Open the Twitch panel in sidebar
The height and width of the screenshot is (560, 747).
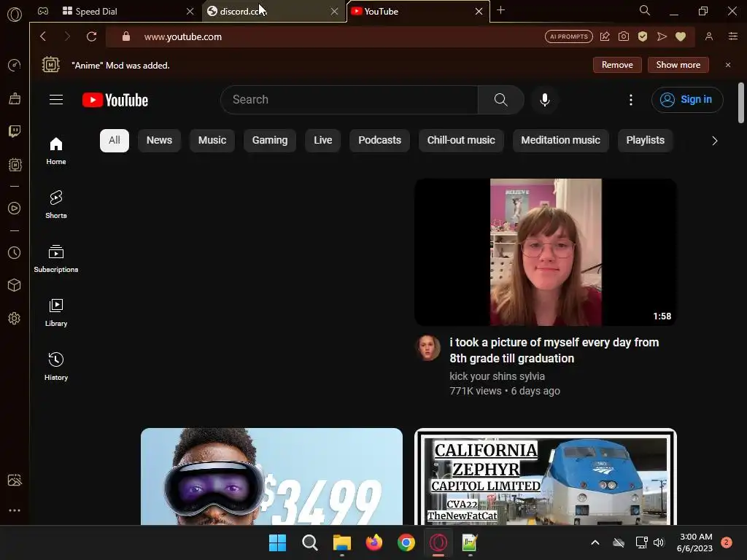click(15, 131)
